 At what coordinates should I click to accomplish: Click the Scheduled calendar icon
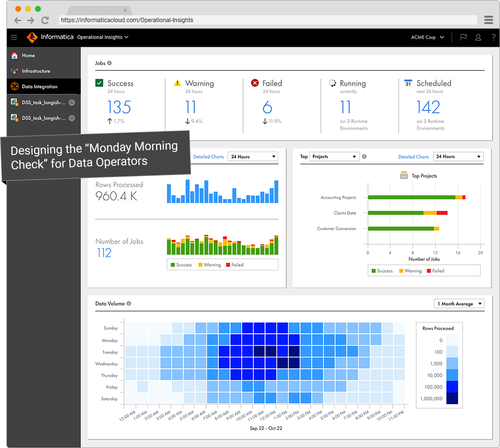[408, 83]
